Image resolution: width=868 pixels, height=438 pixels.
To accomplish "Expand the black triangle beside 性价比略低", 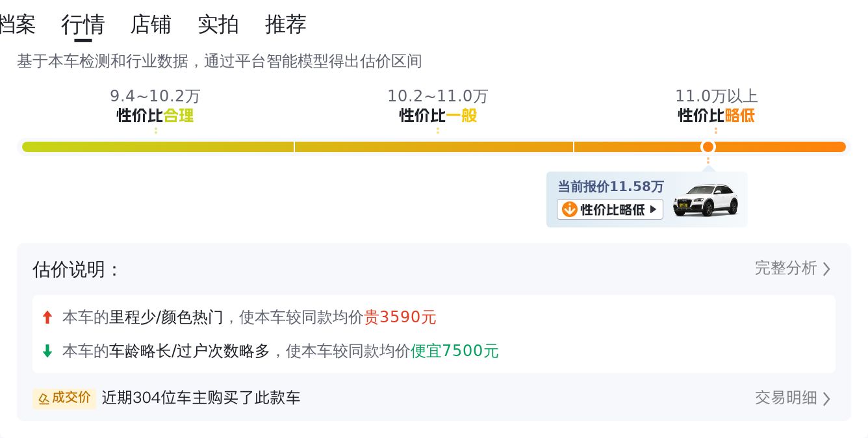I will point(653,209).
